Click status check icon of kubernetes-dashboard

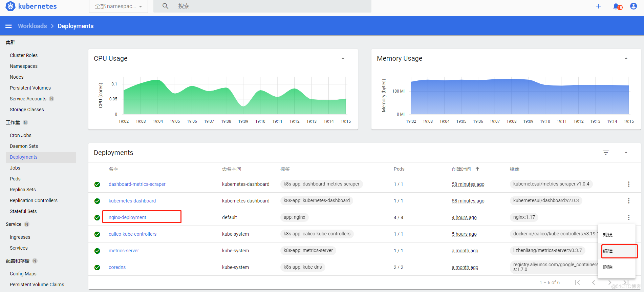(97, 201)
